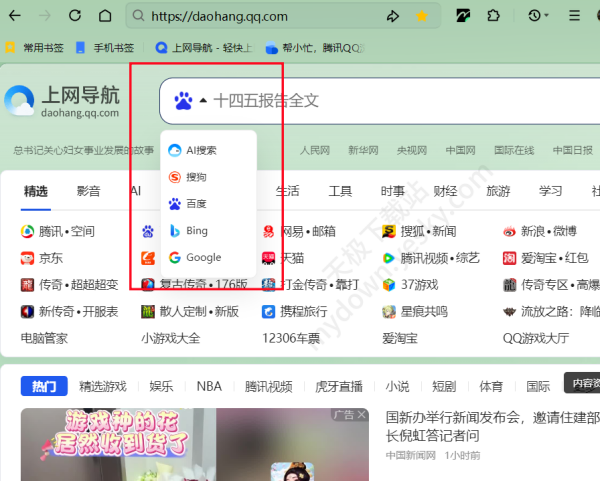Click the share arrow in address bar
The width and height of the screenshot is (600, 481).
[393, 16]
